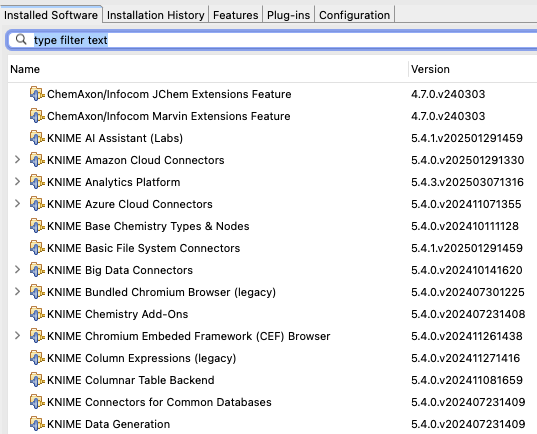This screenshot has width=537, height=434.
Task: Select KNIME Column Expressions (legacy) entry
Action: coord(142,358)
